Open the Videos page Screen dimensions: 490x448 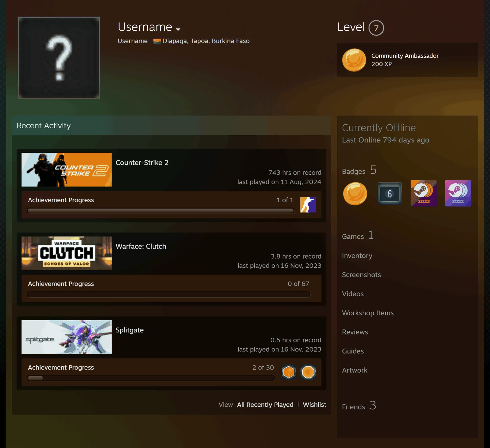click(353, 294)
